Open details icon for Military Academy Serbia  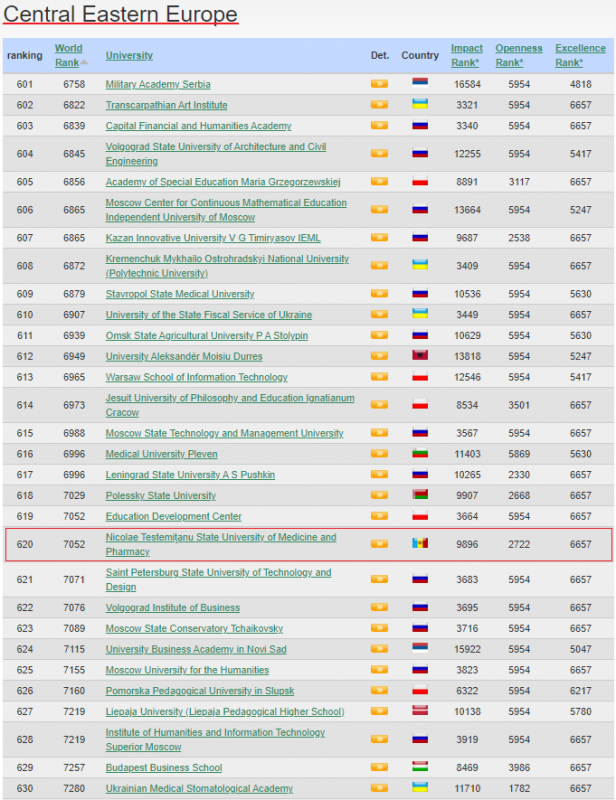click(379, 84)
